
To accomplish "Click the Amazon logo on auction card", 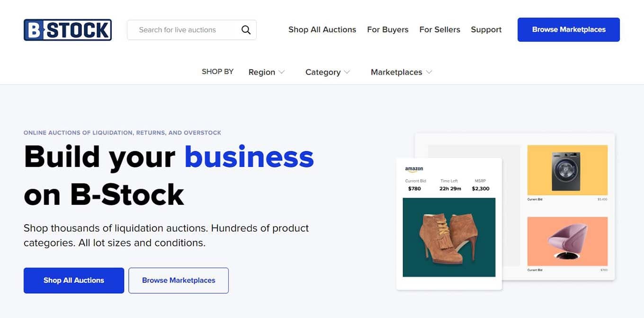I will (x=414, y=169).
